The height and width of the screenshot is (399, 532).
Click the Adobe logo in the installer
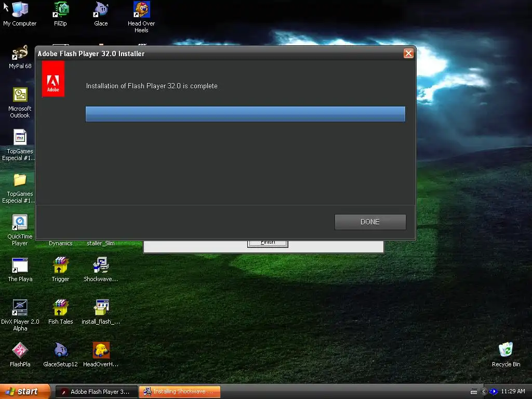(54, 79)
